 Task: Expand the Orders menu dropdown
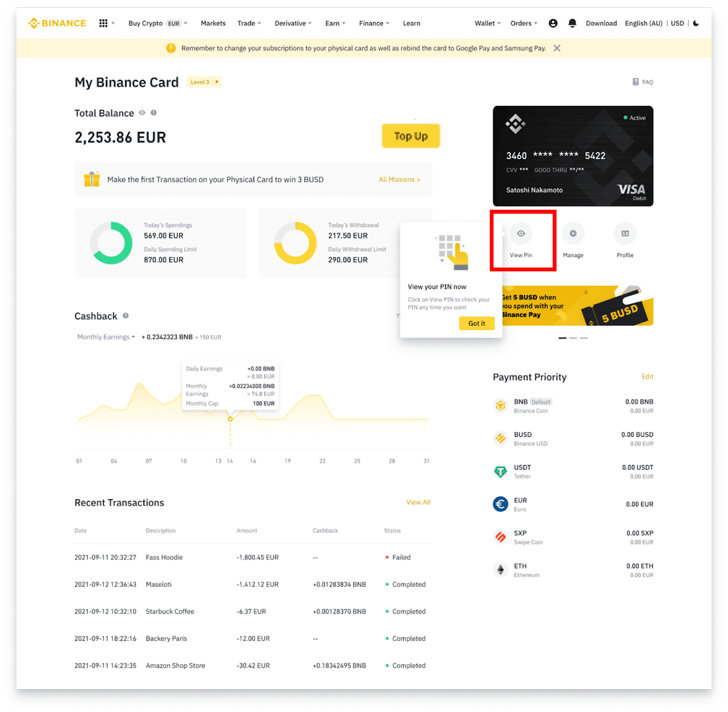point(524,23)
